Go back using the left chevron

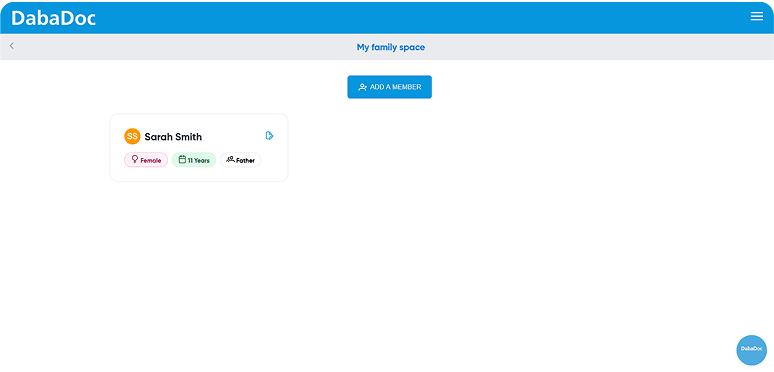pyautogui.click(x=12, y=46)
